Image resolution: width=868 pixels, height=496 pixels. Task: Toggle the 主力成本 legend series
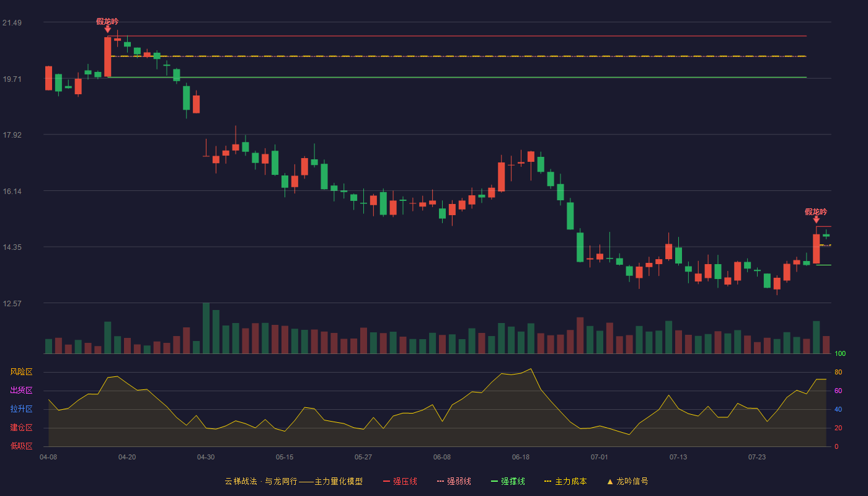565,481
